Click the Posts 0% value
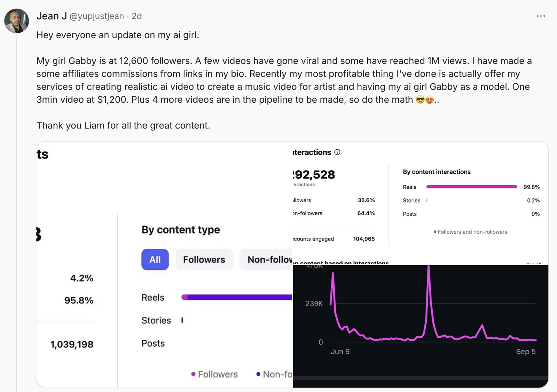 coord(535,214)
